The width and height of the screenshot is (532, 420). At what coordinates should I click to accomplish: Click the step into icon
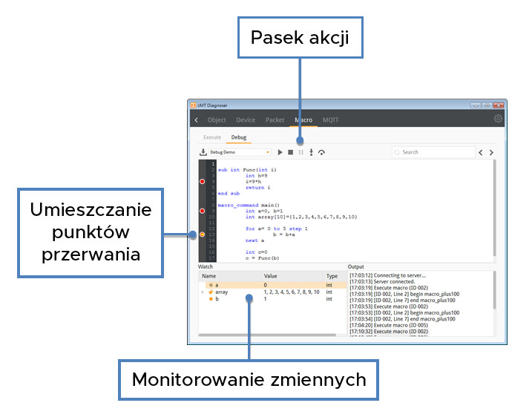coord(311,152)
